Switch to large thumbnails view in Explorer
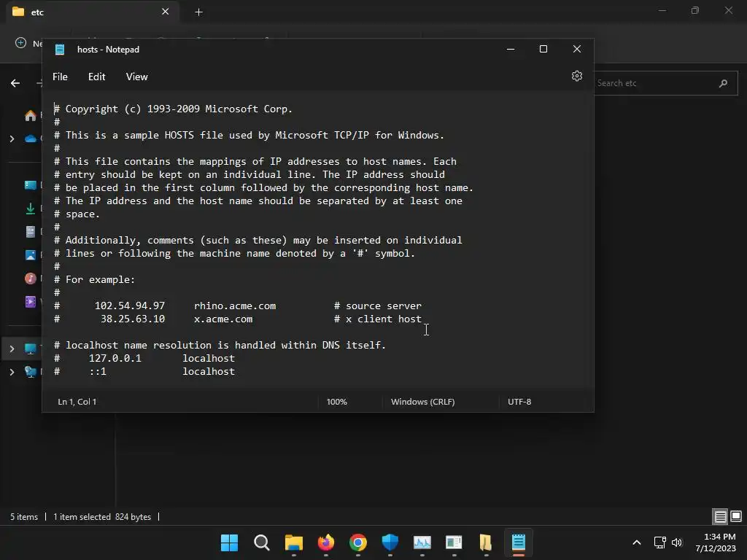The width and height of the screenshot is (747, 560). tap(736, 516)
